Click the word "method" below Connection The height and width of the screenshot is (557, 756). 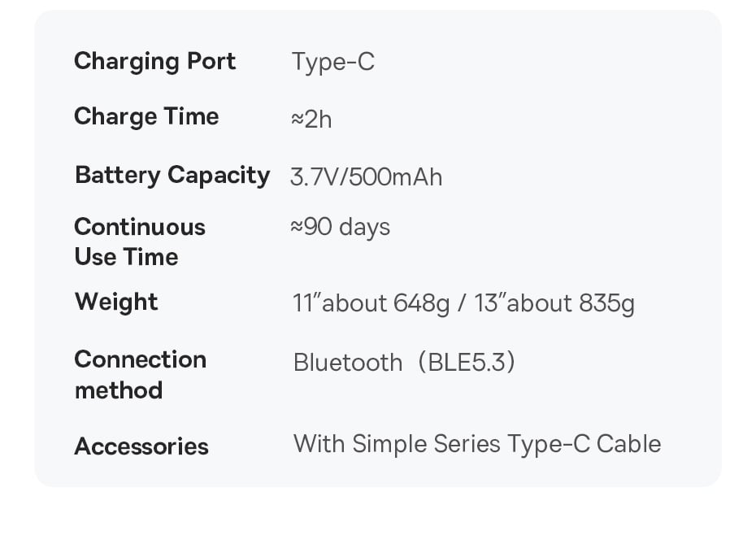119,390
